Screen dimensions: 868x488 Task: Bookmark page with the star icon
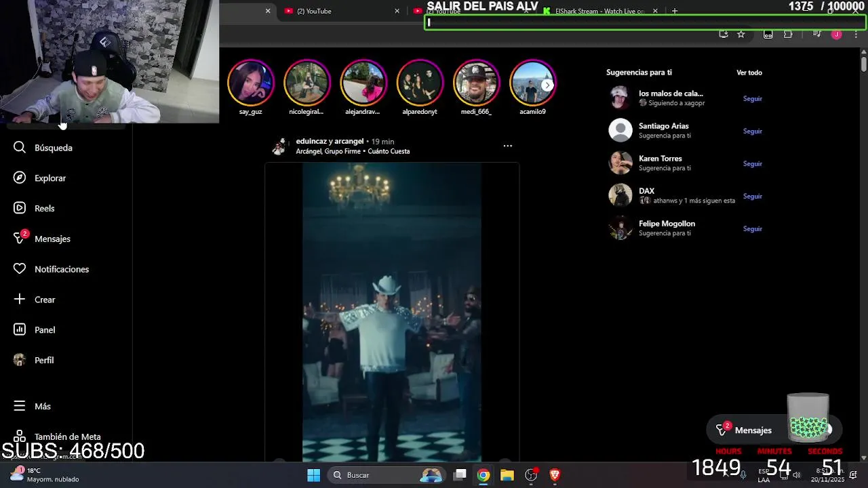point(741,34)
